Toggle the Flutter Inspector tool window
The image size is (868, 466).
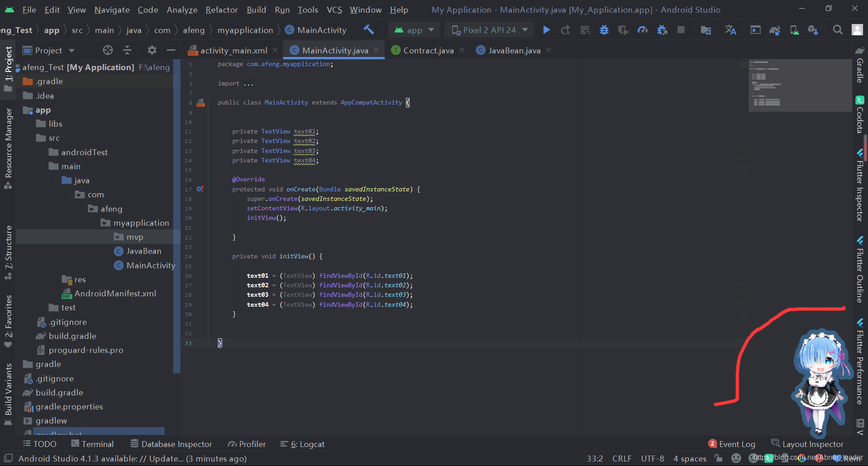860,185
